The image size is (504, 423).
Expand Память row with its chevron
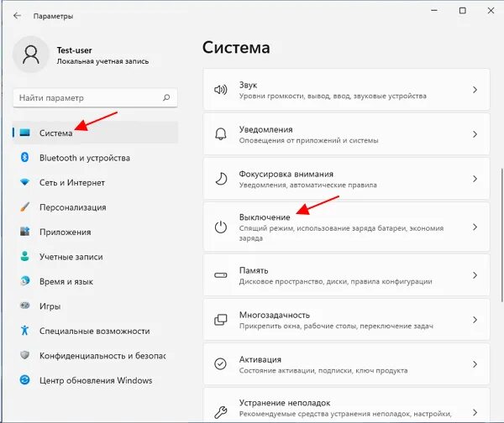tap(475, 275)
